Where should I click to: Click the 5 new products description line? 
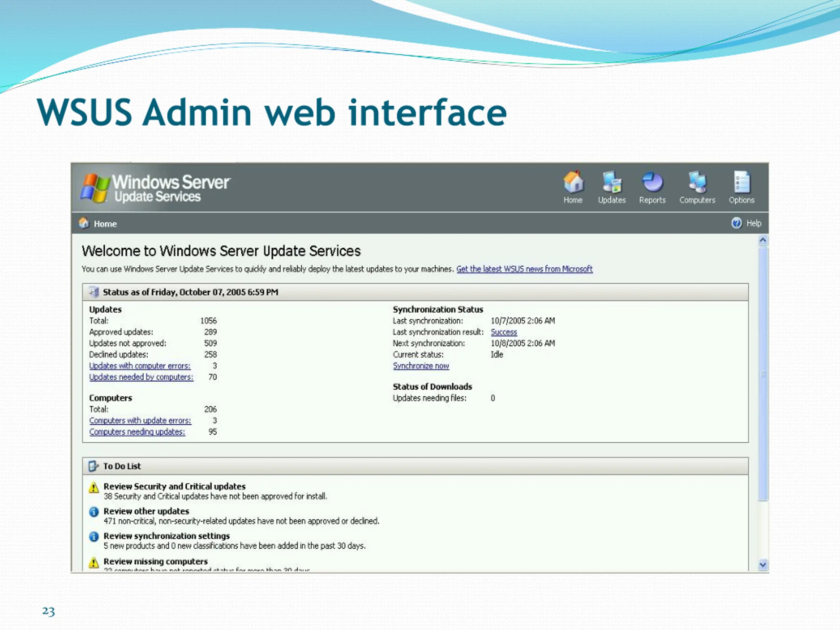235,546
